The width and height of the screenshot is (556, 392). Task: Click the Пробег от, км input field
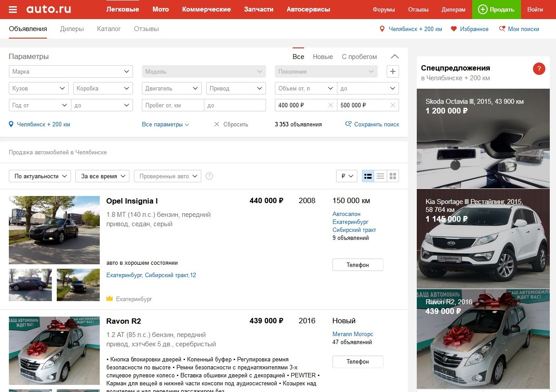[173, 105]
